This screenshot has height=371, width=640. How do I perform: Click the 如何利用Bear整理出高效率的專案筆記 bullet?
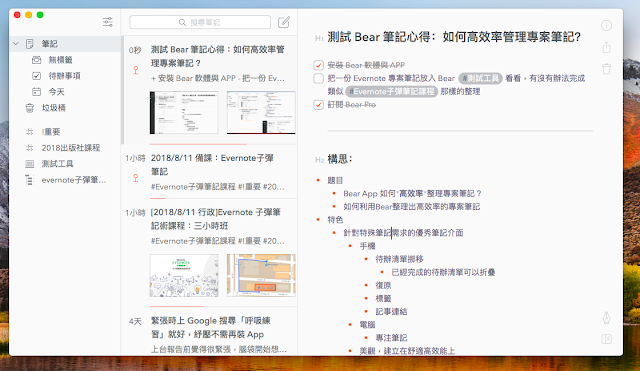(411, 207)
